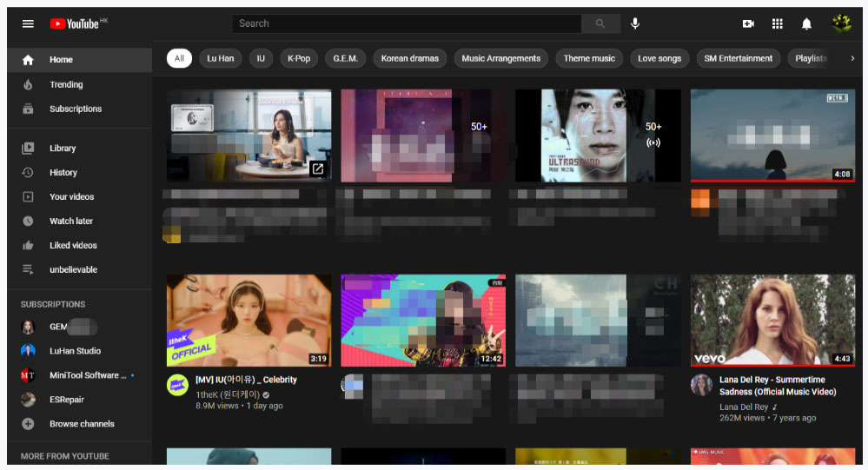This screenshot has height=470, width=868.
Task: Select the G.E.M. filter chip
Action: click(x=346, y=58)
